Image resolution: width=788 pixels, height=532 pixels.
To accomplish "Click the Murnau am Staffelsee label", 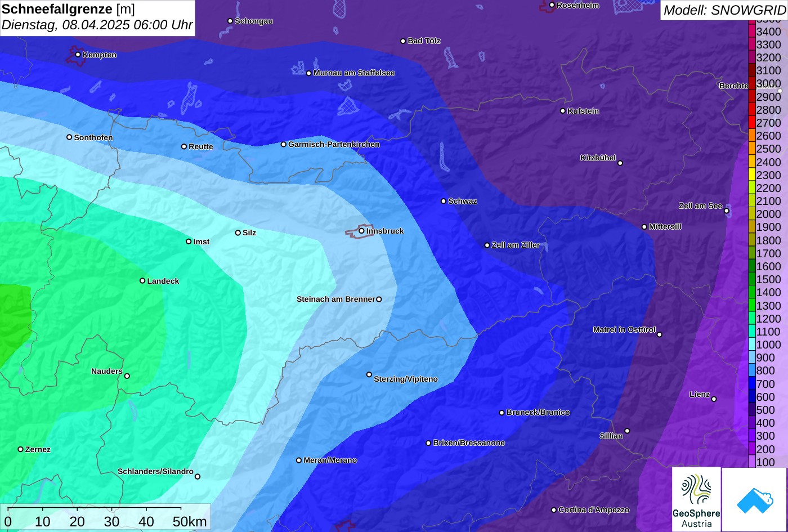I will click(x=354, y=73).
